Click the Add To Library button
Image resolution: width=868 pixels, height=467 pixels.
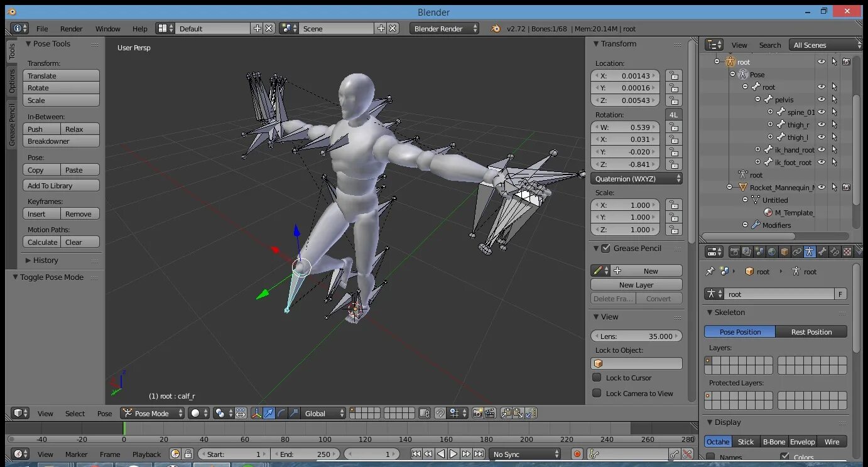point(61,186)
